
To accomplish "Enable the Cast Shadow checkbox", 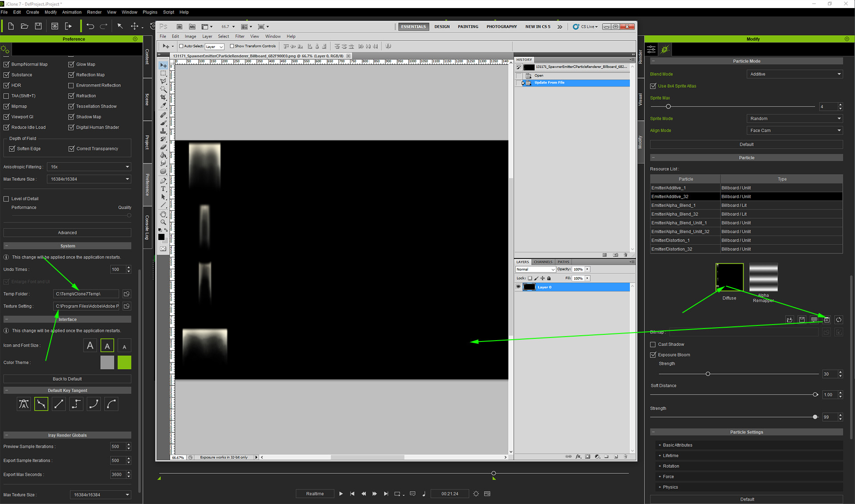I will tap(653, 345).
